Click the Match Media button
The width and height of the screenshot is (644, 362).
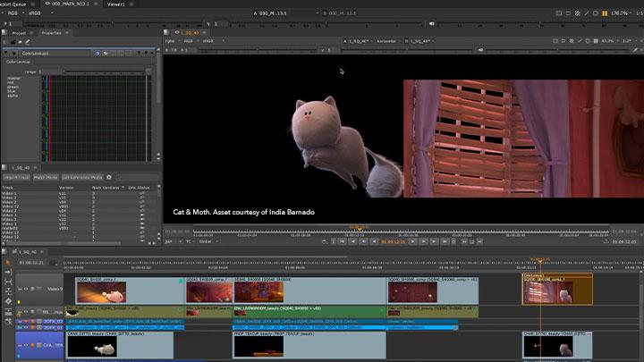click(46, 177)
